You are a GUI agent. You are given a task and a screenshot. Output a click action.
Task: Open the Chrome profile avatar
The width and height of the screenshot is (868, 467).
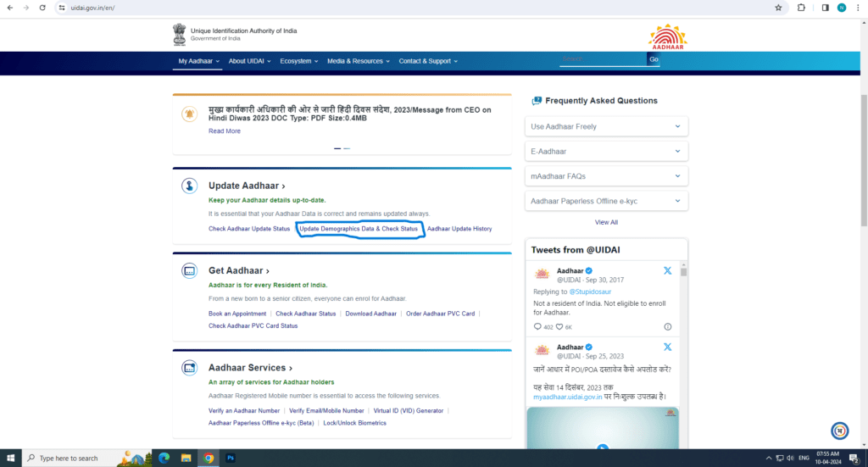(x=842, y=8)
